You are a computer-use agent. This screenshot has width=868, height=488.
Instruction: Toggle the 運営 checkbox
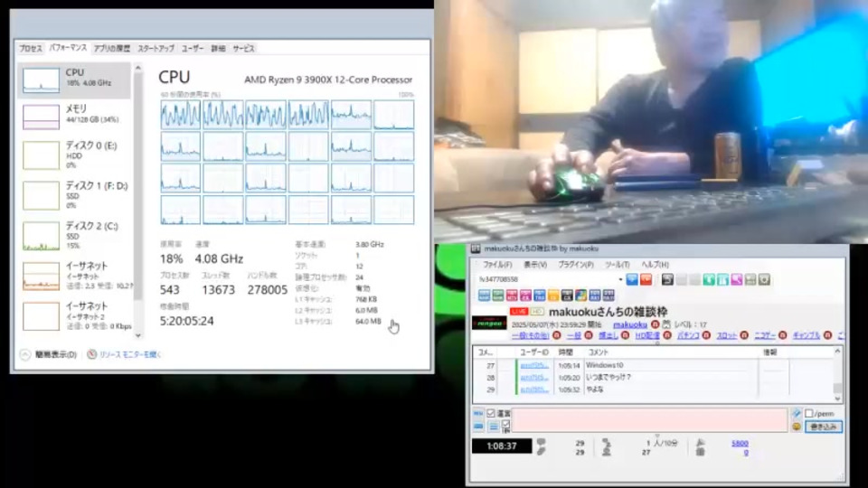tap(490, 413)
